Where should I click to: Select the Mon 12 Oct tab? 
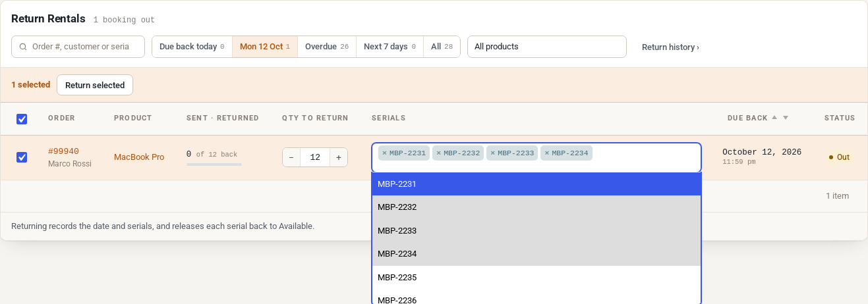click(x=265, y=47)
